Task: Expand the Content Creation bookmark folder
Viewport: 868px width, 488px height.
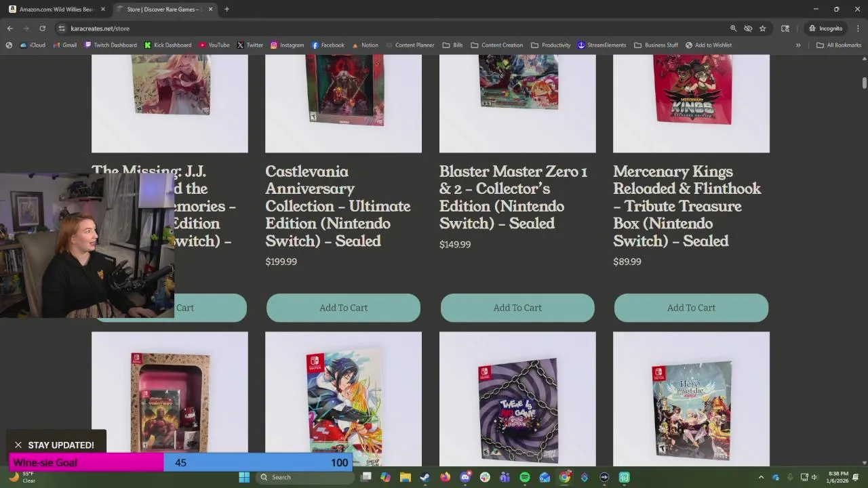Action: tap(496, 45)
